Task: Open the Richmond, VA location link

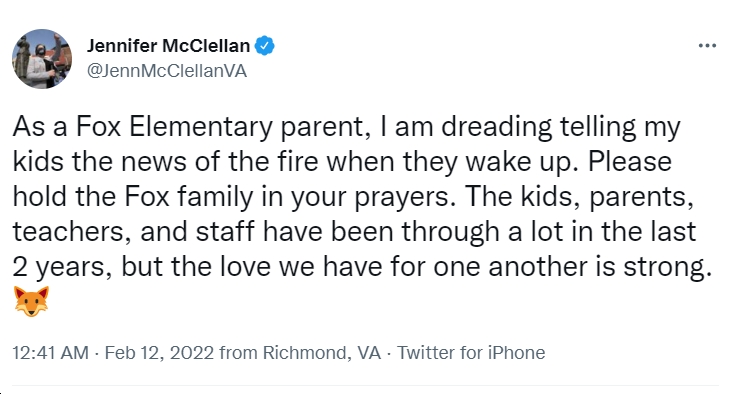Action: [x=322, y=353]
